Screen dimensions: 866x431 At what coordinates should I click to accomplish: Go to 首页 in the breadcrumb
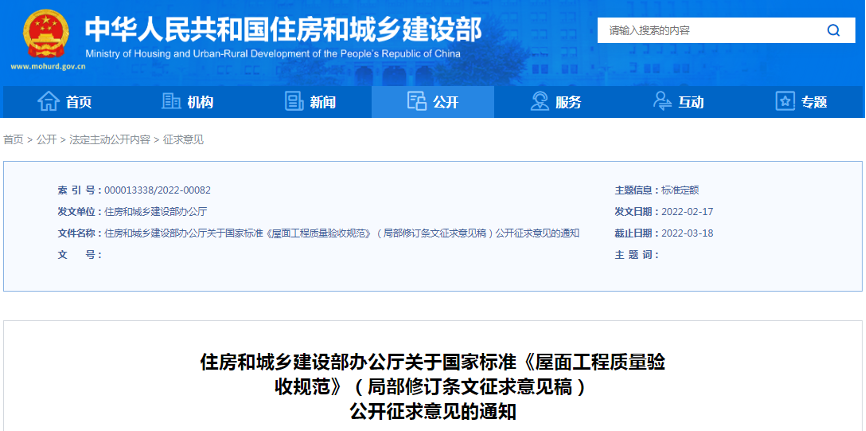point(13,140)
